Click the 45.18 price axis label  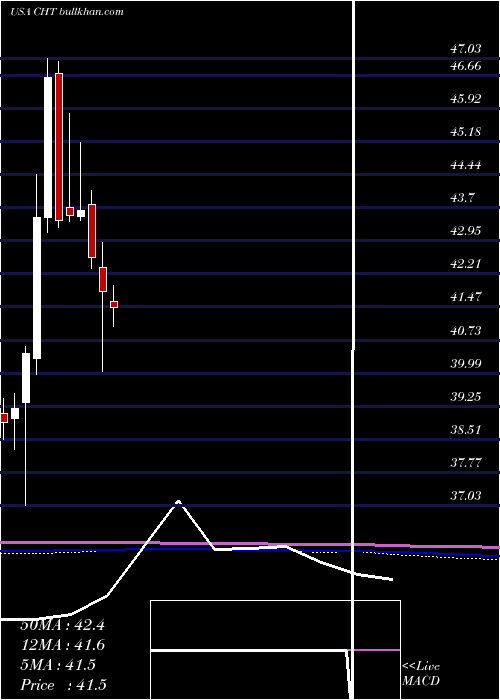pyautogui.click(x=466, y=132)
